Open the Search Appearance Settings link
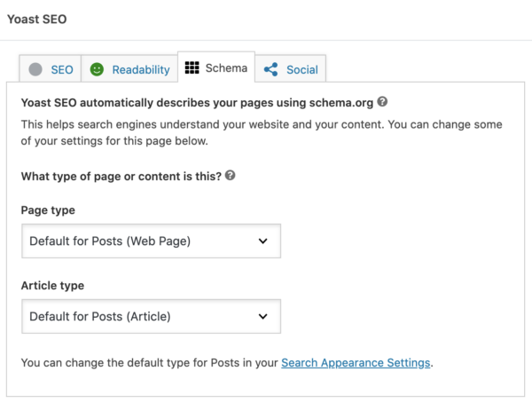532x403 pixels. [x=356, y=363]
